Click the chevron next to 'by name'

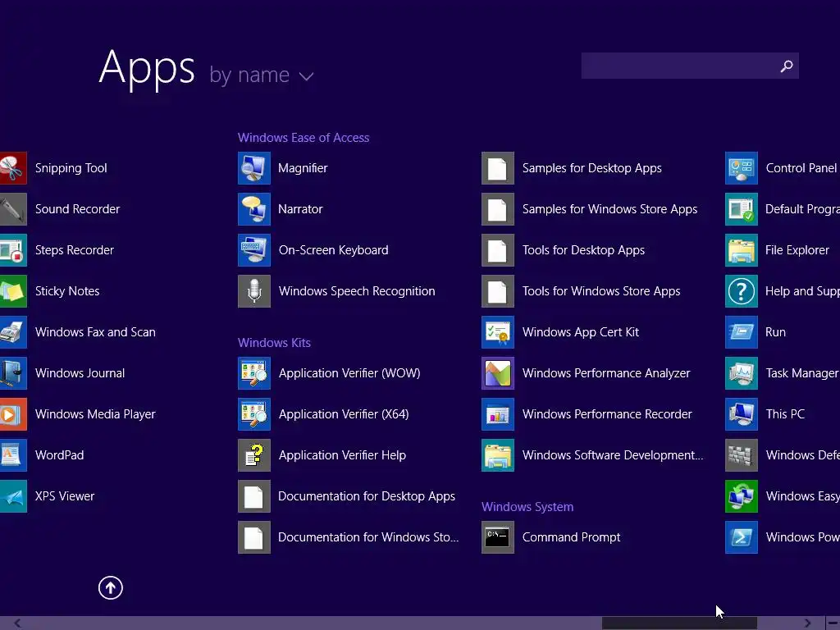pos(306,76)
